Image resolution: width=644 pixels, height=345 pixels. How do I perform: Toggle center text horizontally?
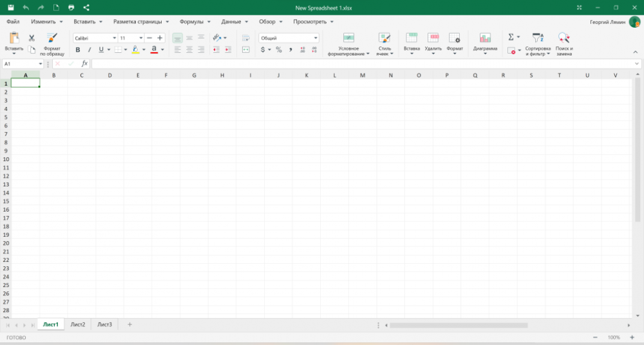(189, 50)
